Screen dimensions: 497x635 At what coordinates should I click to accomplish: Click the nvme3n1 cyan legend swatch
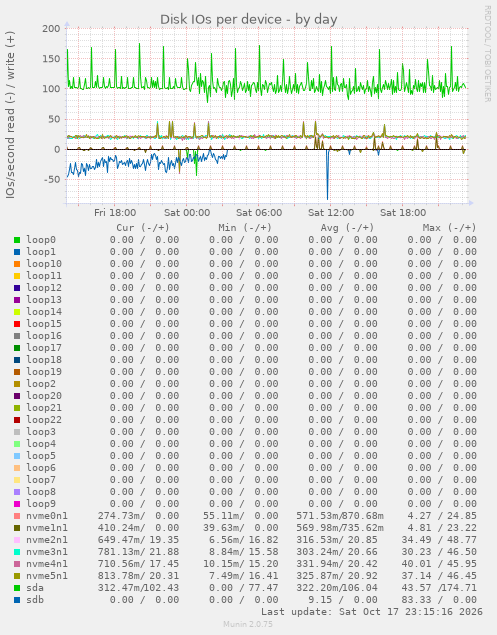pyautogui.click(x=17, y=552)
